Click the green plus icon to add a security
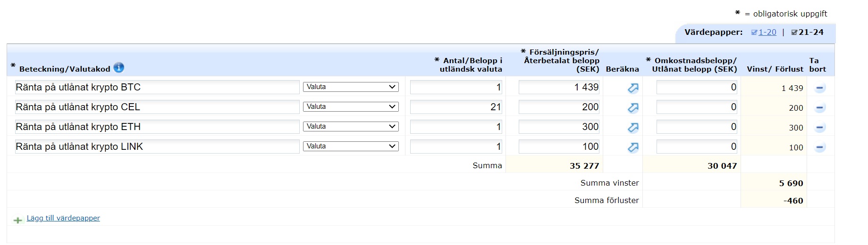Screen dimensions: 868x245 (18, 220)
